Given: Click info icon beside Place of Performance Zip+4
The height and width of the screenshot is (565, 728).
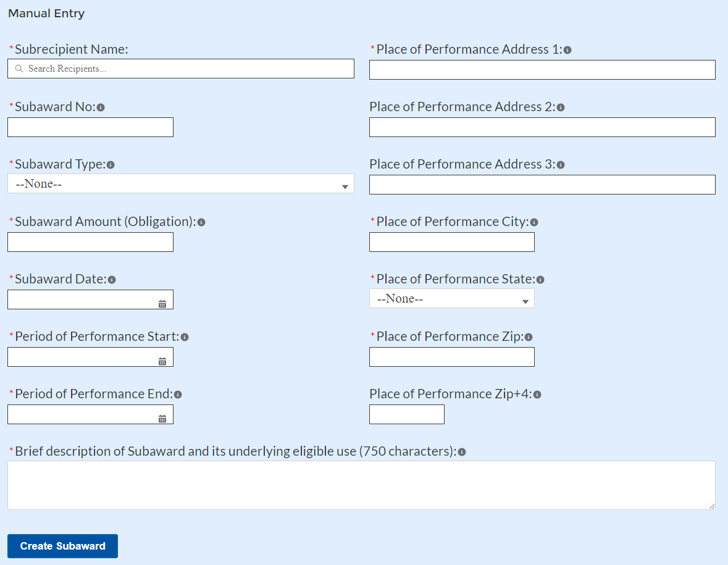Looking at the screenshot, I should tap(537, 395).
